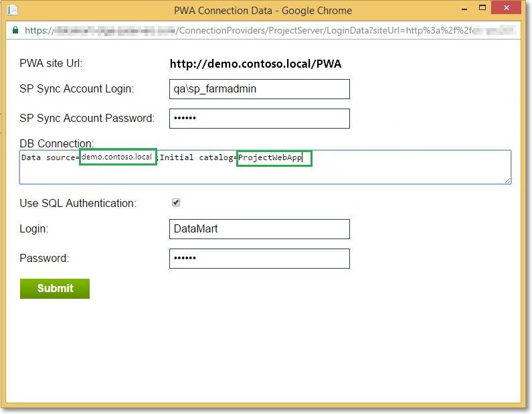Viewport: 532px width, 414px height.
Task: Click the 'SP Sync Account Login:' label
Action: click(77, 88)
